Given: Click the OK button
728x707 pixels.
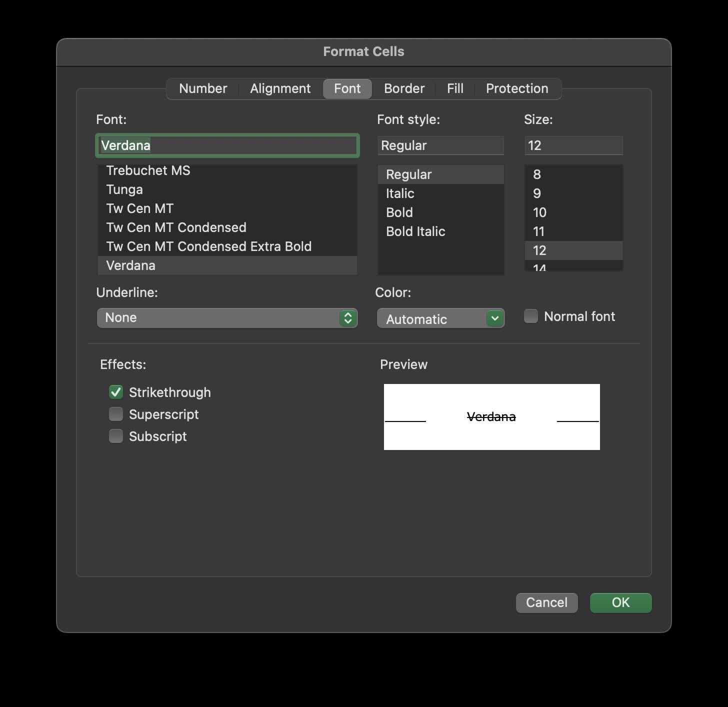Looking at the screenshot, I should click(620, 602).
